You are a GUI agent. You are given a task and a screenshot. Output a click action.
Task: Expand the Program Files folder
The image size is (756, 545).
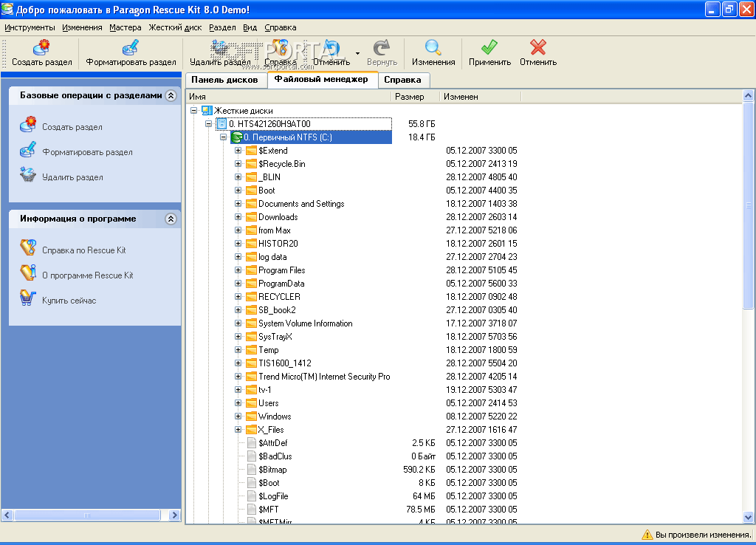238,270
